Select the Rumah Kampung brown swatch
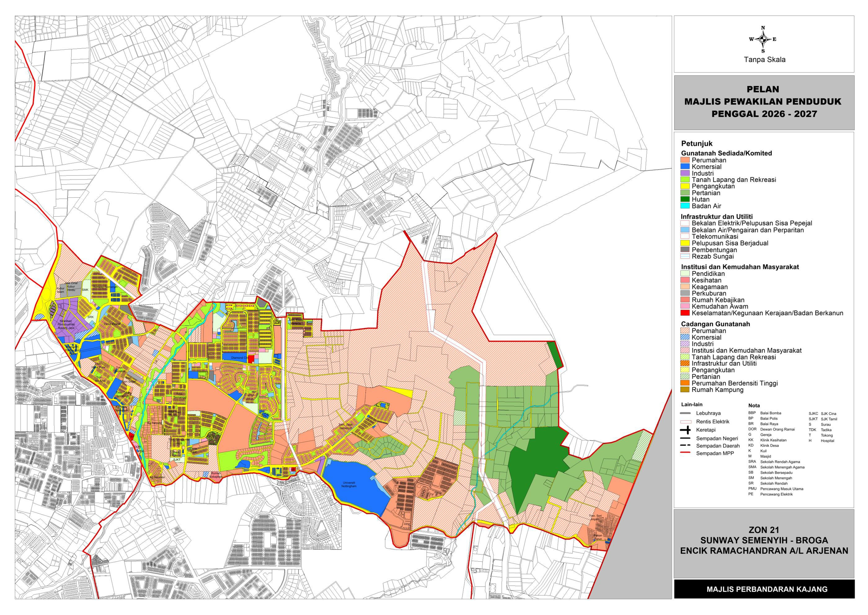Screen dimensions: 868x615 pyautogui.click(x=685, y=390)
